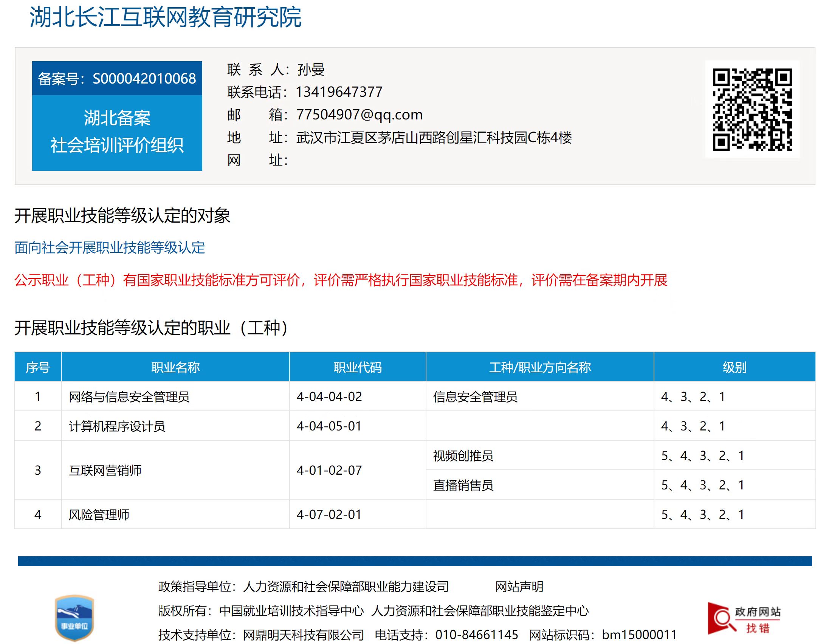The image size is (826, 644).
Task: Click the phone number 13419647377
Action: point(339,92)
